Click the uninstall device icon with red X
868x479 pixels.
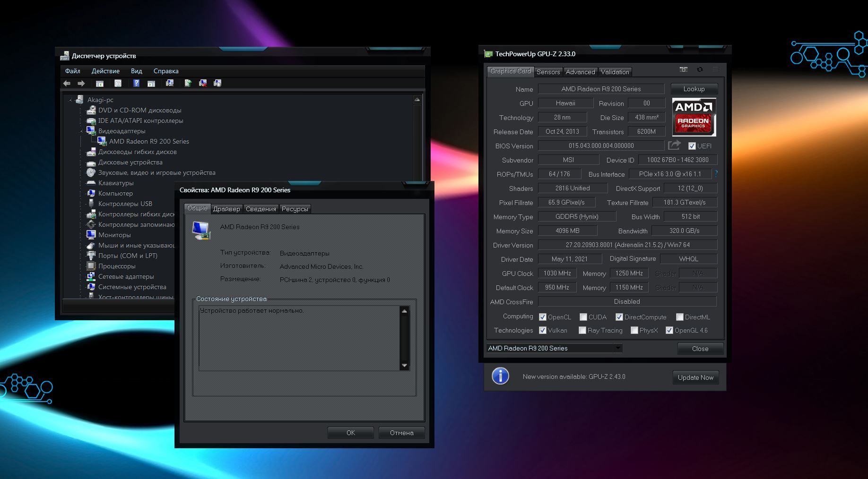point(203,83)
